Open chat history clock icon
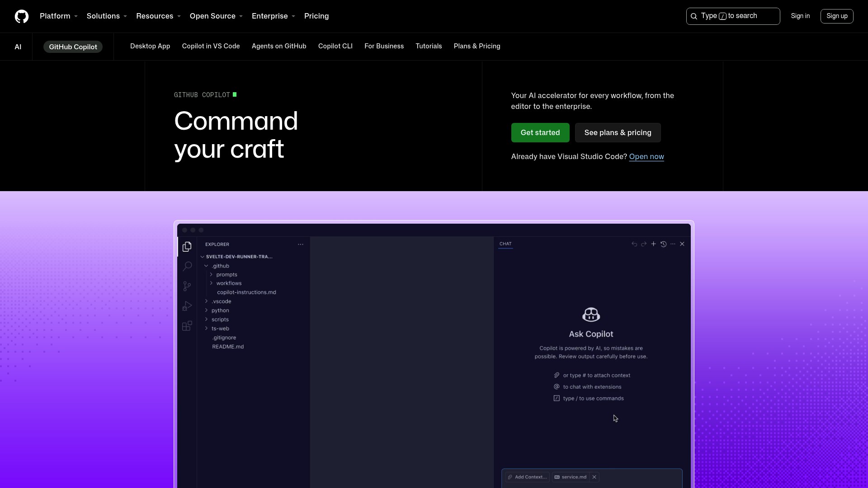This screenshot has width=868, height=488. click(663, 244)
